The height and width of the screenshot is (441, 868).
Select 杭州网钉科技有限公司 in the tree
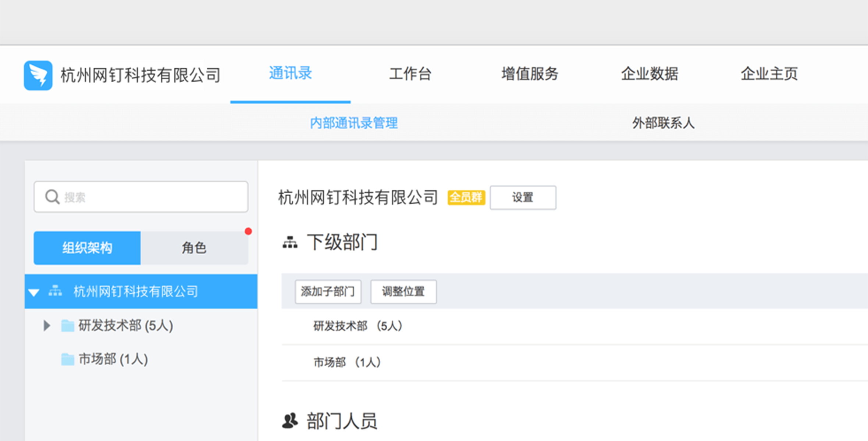tap(141, 291)
